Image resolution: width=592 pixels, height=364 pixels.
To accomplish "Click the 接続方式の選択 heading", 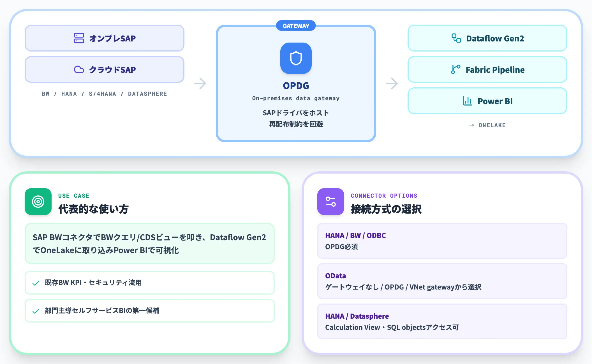I will 386,209.
